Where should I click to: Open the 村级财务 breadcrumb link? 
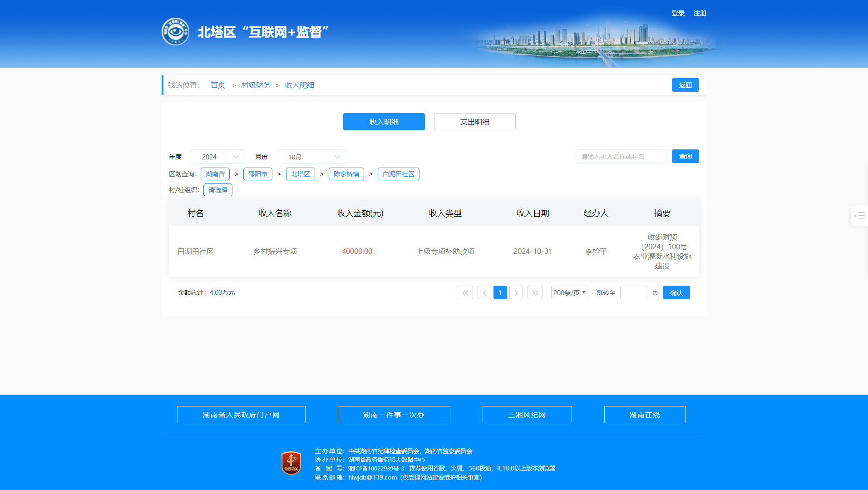[256, 85]
